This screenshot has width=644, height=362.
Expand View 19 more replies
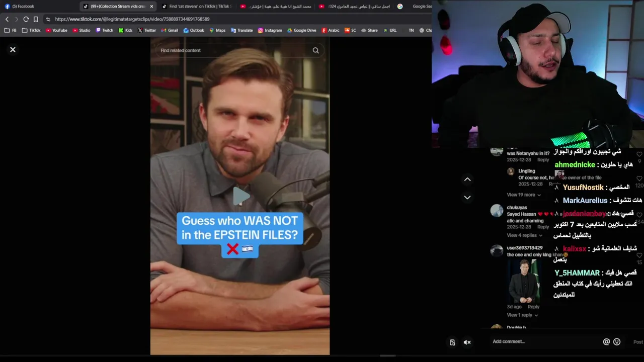[x=523, y=195]
